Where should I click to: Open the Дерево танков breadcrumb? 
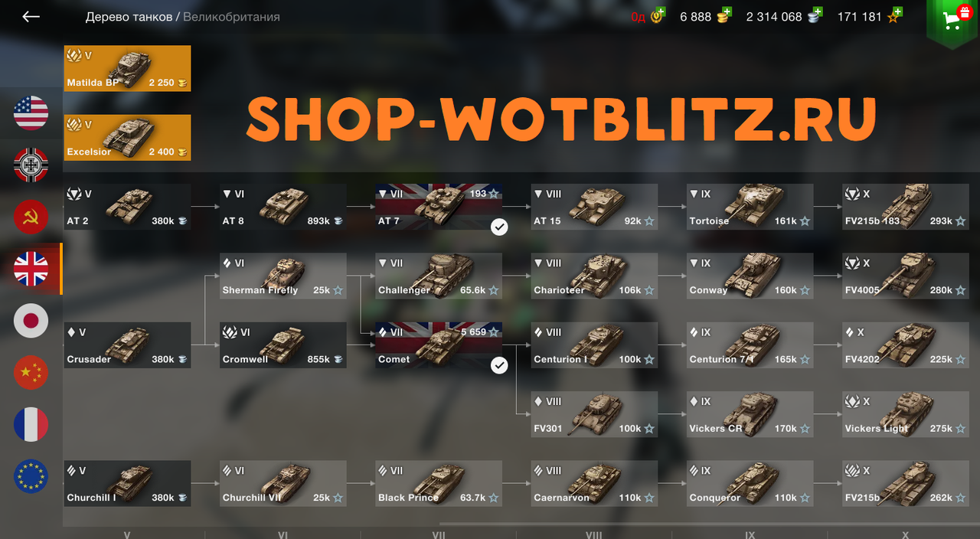pos(129,16)
